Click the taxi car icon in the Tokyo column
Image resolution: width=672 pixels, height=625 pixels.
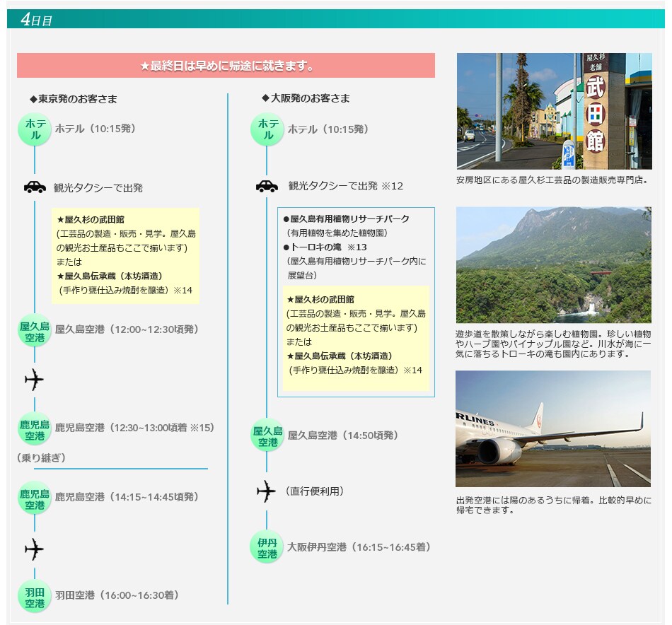tap(35, 187)
